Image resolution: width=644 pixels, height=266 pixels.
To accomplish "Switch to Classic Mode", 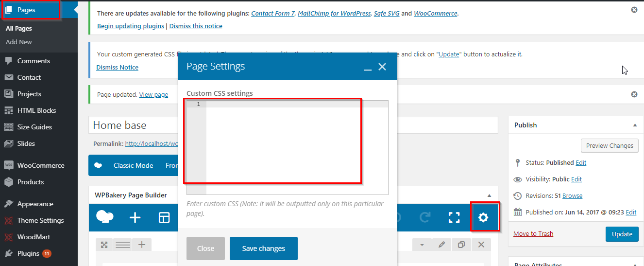I will [133, 165].
